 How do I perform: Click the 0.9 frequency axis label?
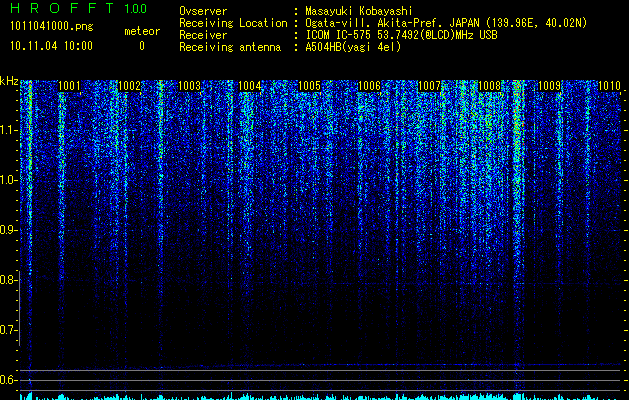8,230
